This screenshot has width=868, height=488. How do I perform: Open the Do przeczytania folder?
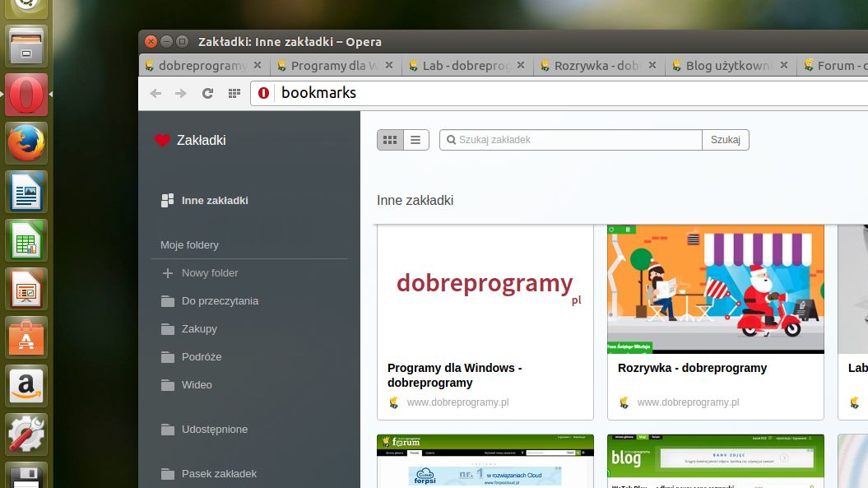coord(220,300)
